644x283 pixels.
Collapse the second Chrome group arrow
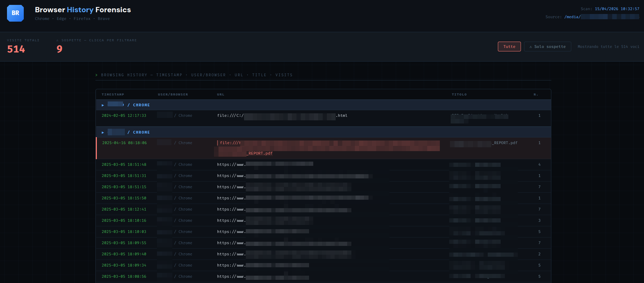(103, 132)
